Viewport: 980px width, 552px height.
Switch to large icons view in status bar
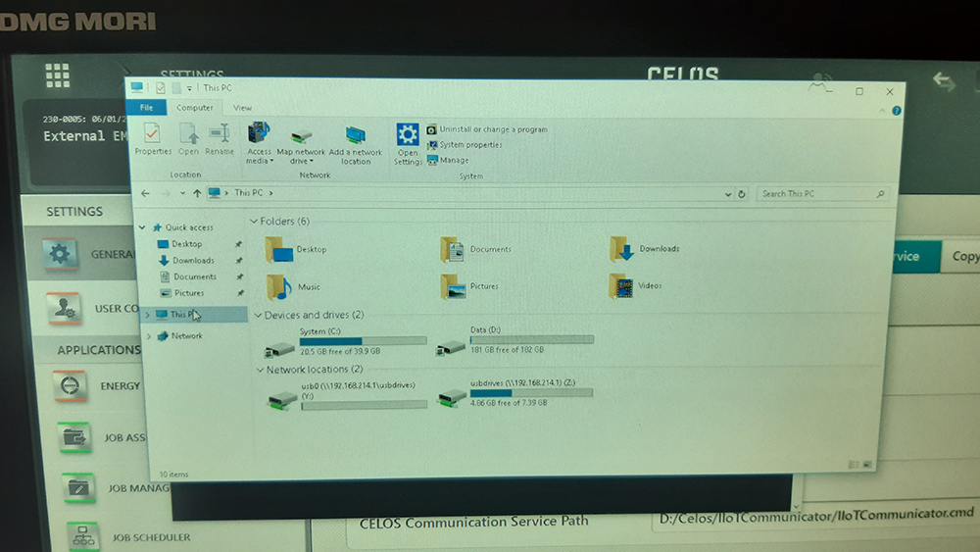(x=867, y=465)
